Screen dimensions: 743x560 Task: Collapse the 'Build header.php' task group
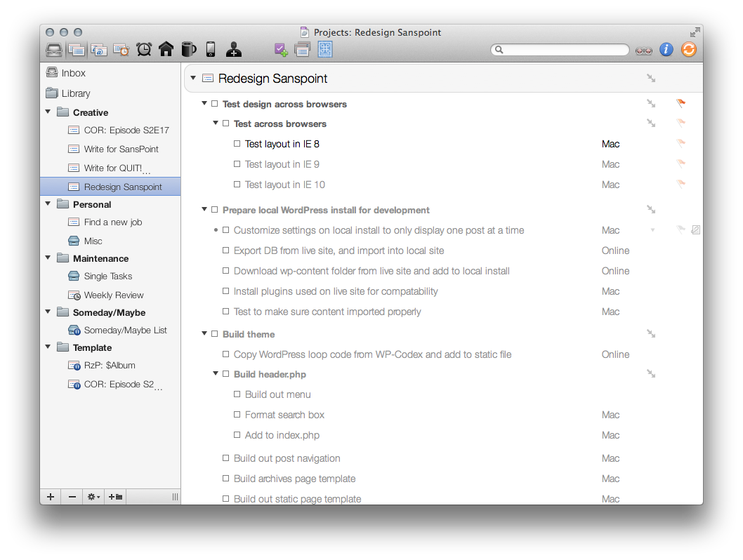[x=216, y=374]
